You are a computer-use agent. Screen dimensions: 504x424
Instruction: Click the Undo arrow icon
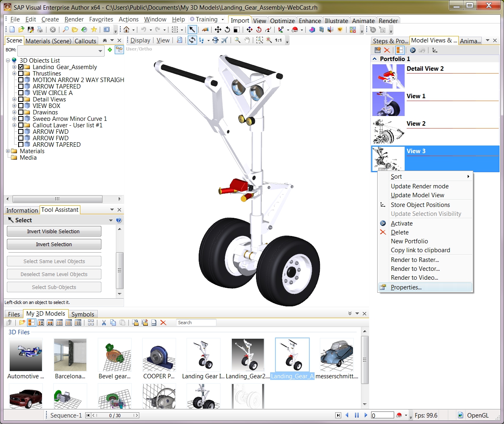pyautogui.click(x=143, y=30)
